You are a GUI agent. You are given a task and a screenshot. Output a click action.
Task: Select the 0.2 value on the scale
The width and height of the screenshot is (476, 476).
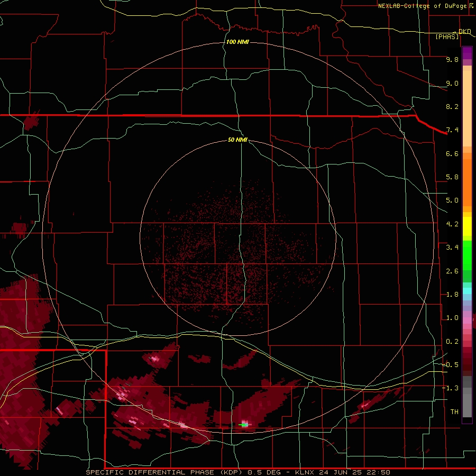coord(452,342)
